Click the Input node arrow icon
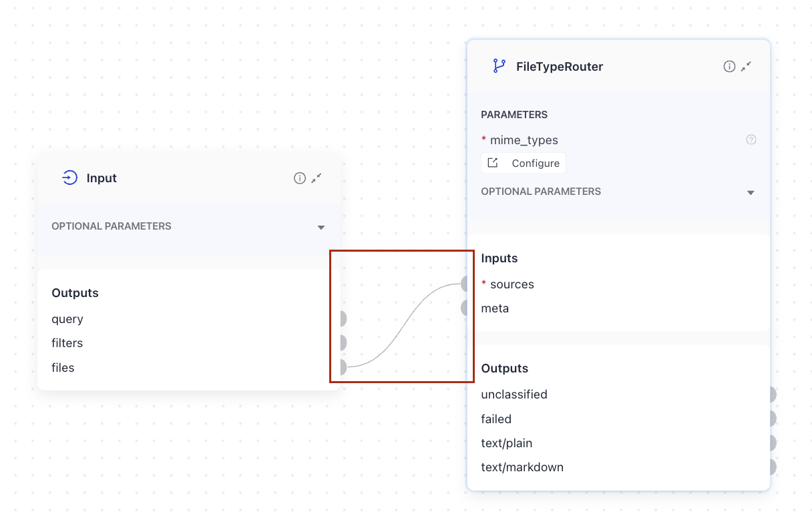Screen dimensions: 812x526 pyautogui.click(x=69, y=178)
